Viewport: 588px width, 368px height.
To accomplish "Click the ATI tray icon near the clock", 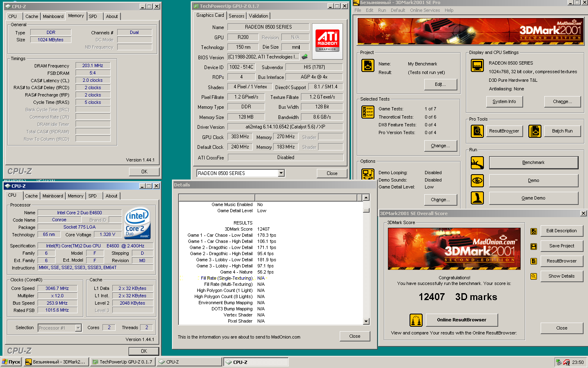I will click(566, 362).
